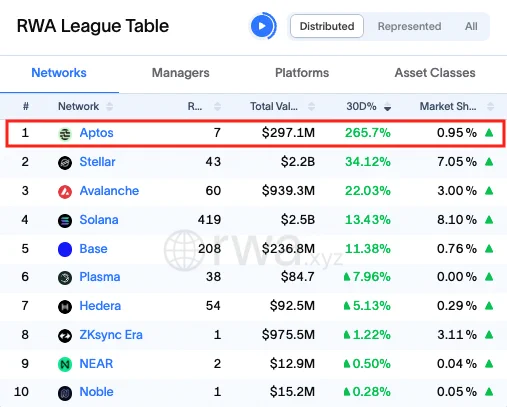Click Solana 30D change 13.43%

pos(368,220)
